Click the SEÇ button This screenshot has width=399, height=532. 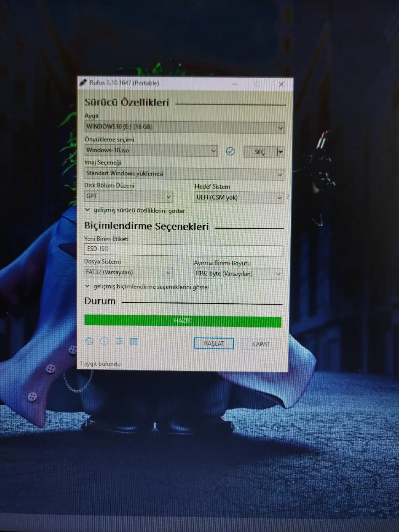click(260, 152)
